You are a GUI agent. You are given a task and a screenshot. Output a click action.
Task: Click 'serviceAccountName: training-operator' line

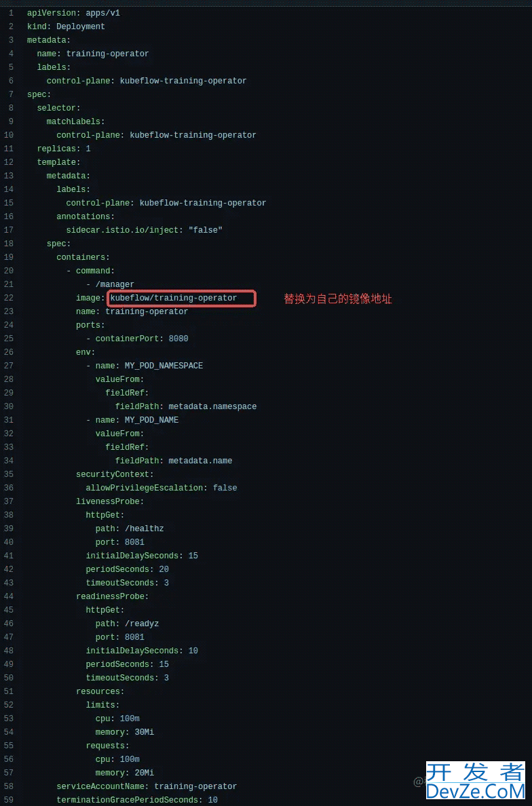[x=147, y=786]
